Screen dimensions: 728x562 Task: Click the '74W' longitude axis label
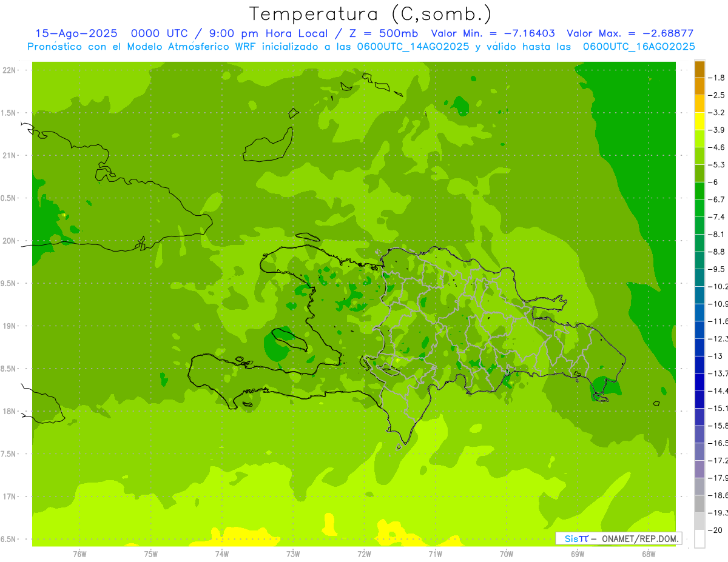pos(221,554)
